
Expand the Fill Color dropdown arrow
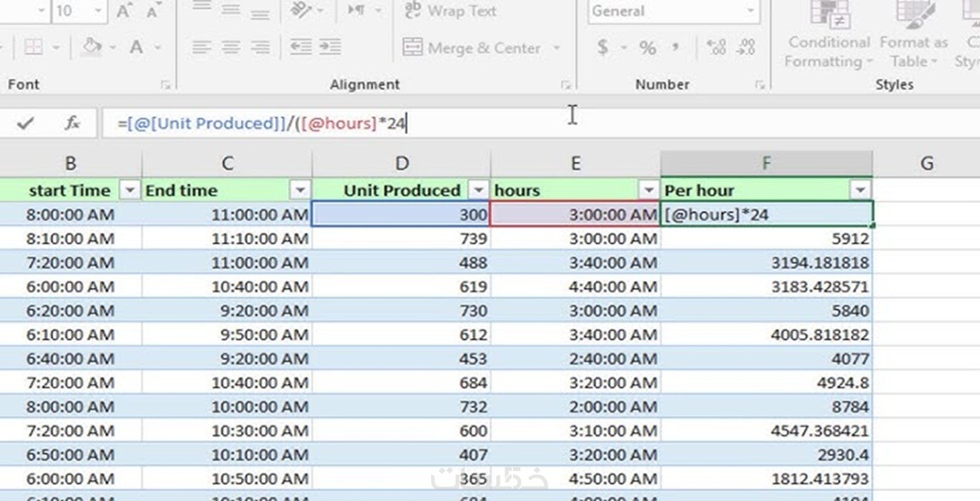point(112,48)
